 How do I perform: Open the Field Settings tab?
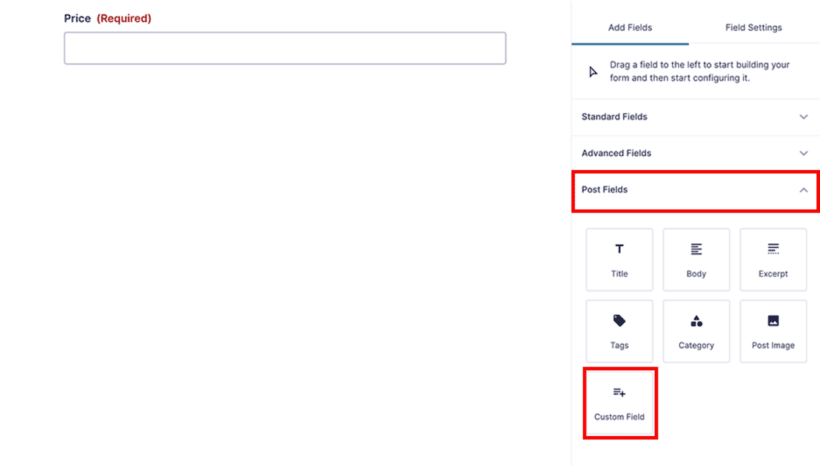pyautogui.click(x=753, y=28)
